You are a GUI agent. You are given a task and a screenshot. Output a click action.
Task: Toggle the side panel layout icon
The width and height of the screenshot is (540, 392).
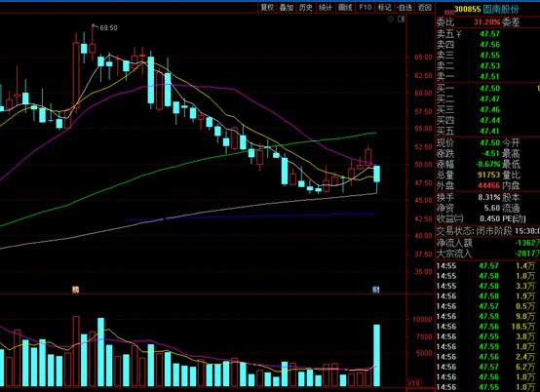tap(401, 19)
